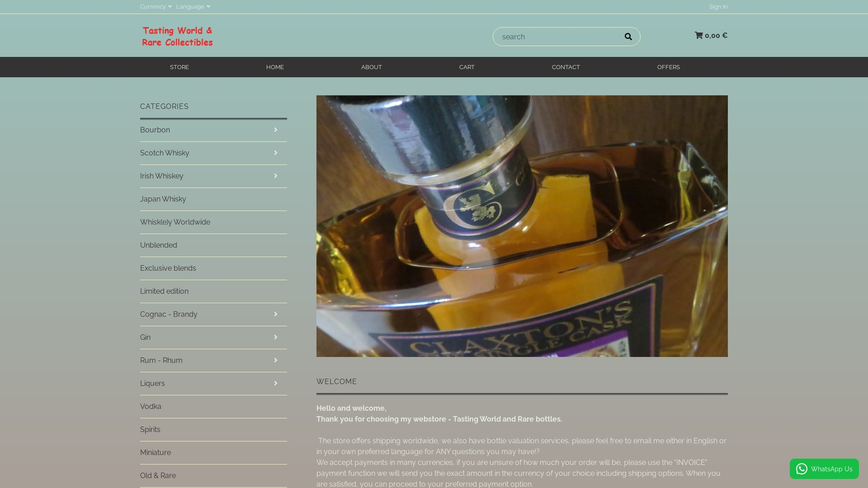Open the OFFERS menu item
868x488 pixels.
669,67
